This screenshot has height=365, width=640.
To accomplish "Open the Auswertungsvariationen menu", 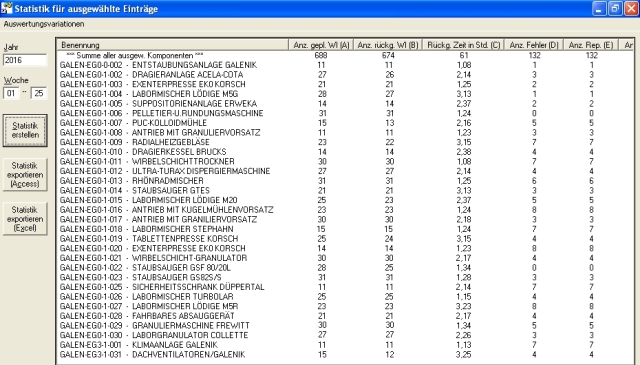I will [x=44, y=24].
